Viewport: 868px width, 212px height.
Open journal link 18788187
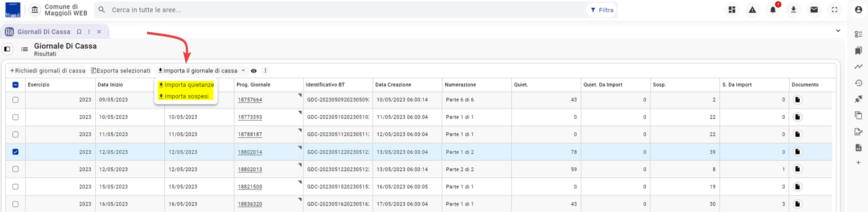(250, 134)
